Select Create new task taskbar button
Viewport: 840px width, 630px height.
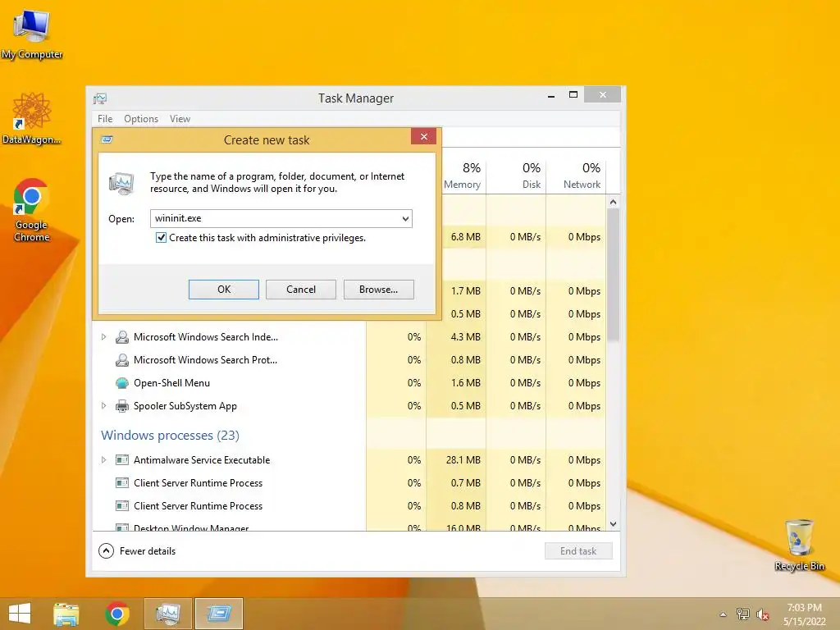219,614
